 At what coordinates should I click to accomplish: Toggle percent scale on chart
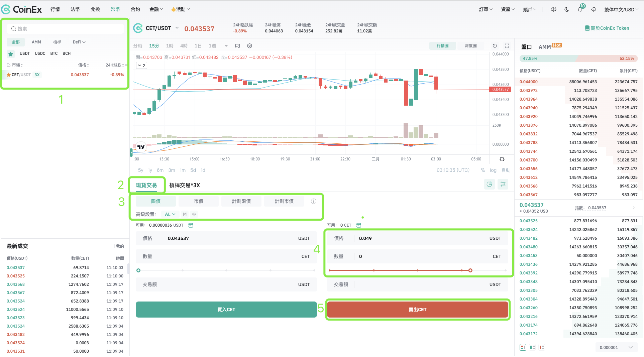(483, 170)
